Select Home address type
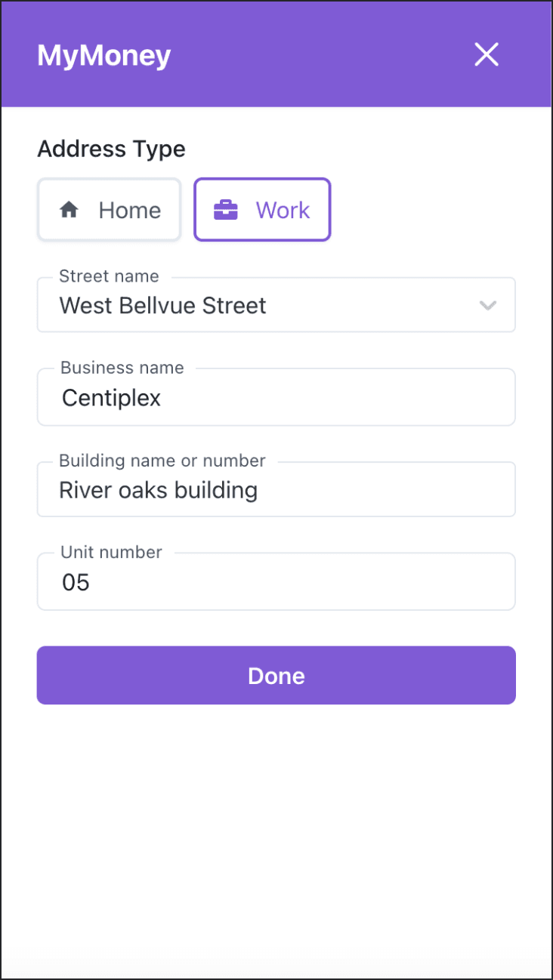This screenshot has height=980, width=553. (110, 210)
